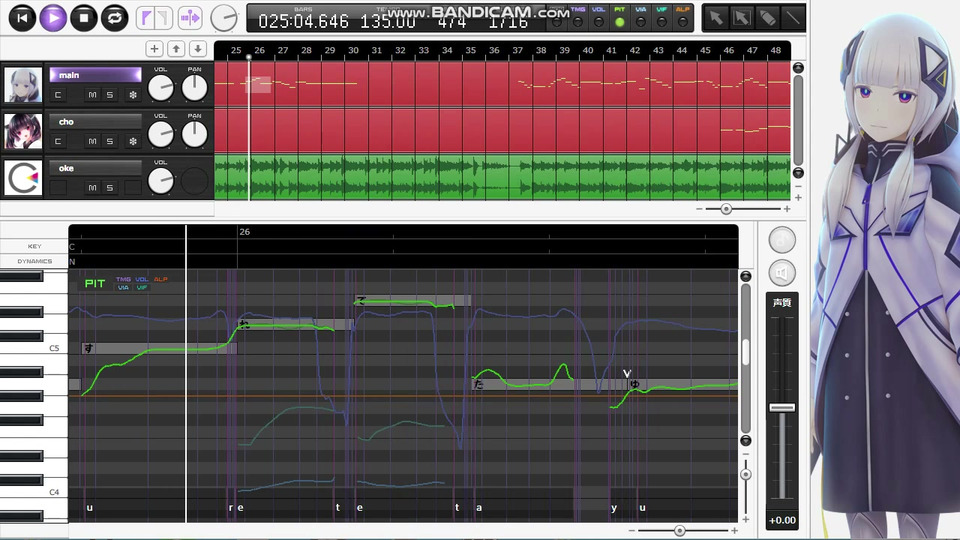Solo the main track
This screenshot has width=960, height=540.
(x=110, y=95)
